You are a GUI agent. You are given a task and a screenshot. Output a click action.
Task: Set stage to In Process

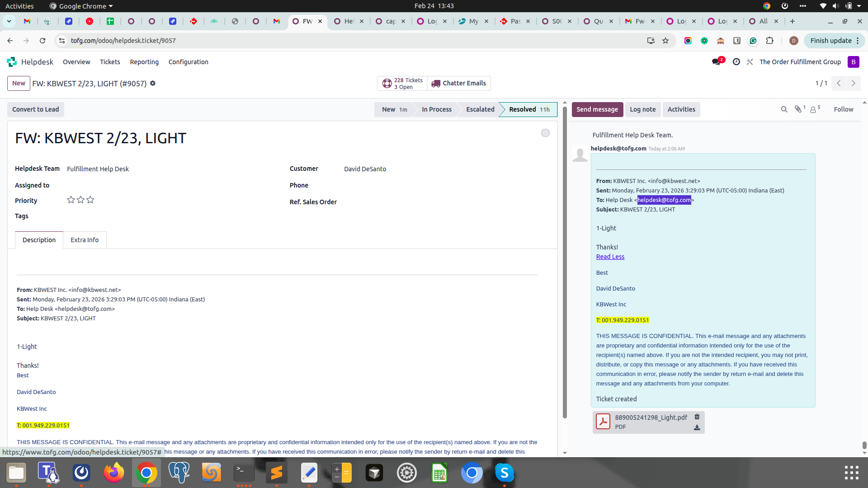(x=436, y=109)
